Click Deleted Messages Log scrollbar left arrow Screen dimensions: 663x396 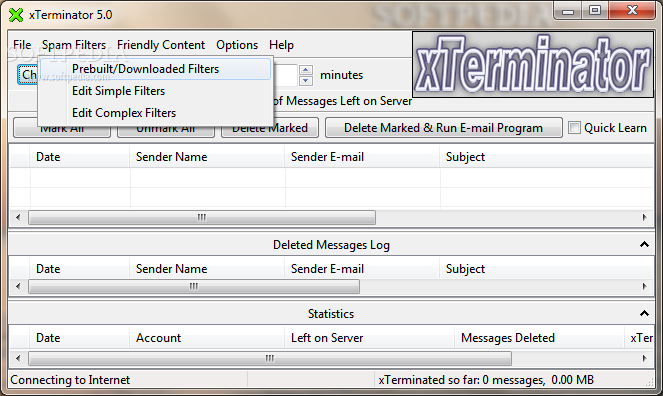[18, 286]
